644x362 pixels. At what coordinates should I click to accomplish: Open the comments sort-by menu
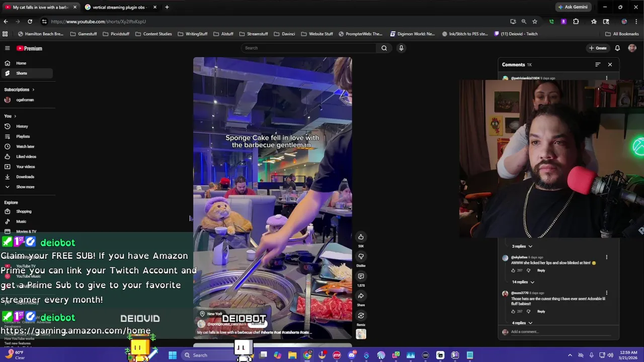pos(598,64)
